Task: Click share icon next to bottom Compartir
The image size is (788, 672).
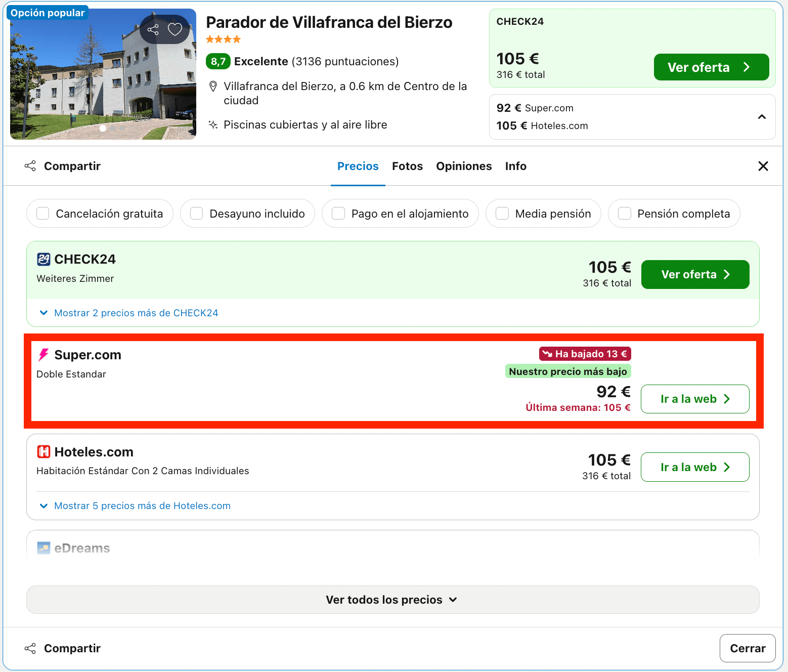Action: click(x=30, y=648)
